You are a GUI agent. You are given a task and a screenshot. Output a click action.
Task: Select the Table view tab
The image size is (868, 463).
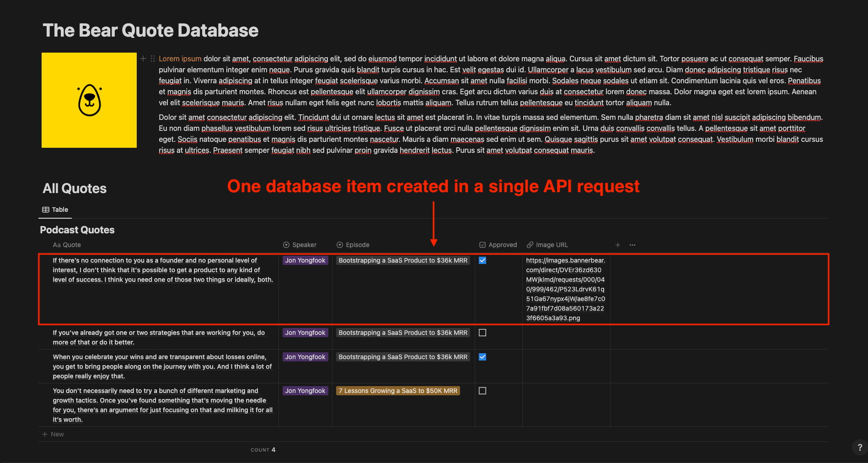[55, 210]
